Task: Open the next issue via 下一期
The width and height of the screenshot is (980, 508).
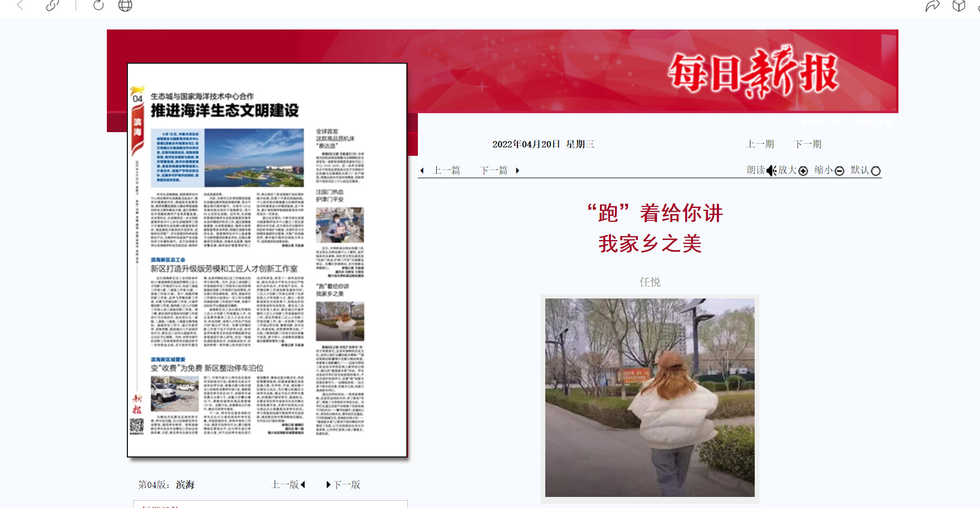Action: click(807, 144)
